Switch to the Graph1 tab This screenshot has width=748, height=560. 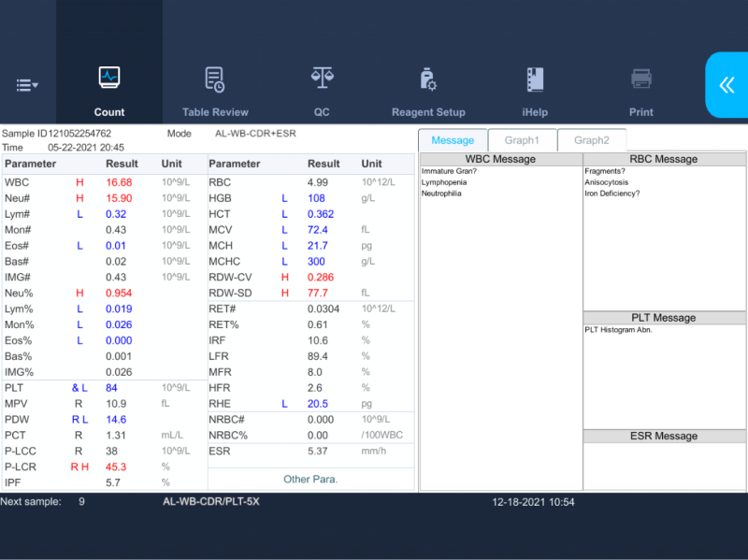(x=523, y=140)
